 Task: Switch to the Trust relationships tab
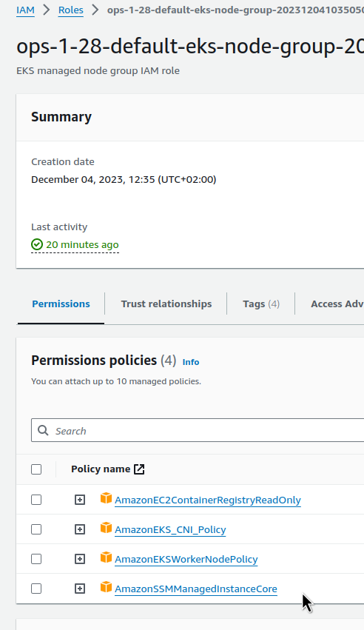pos(166,304)
